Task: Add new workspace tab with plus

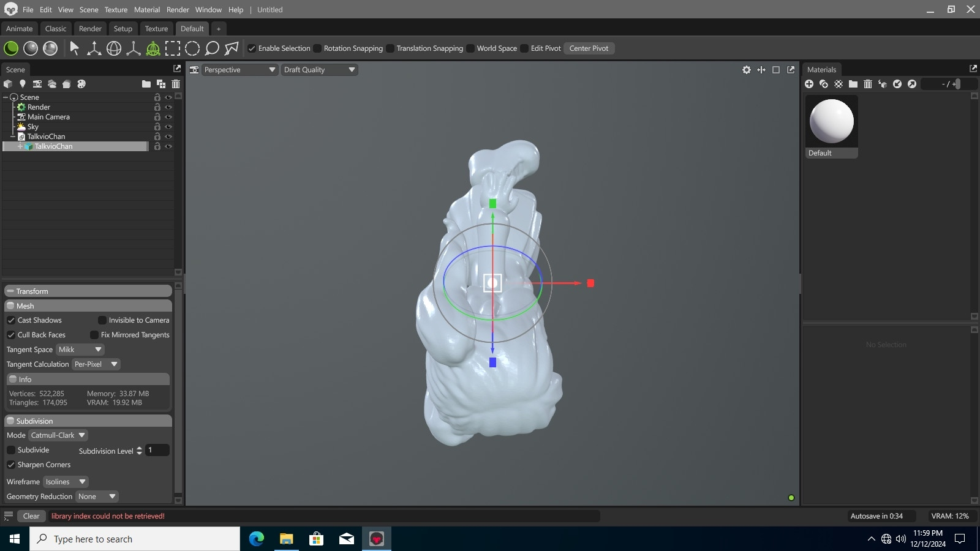Action: [219, 29]
